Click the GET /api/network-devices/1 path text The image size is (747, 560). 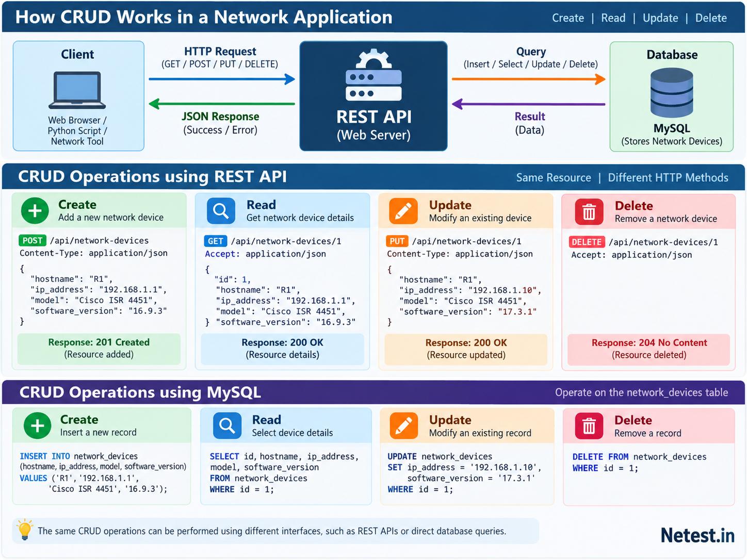pos(286,241)
